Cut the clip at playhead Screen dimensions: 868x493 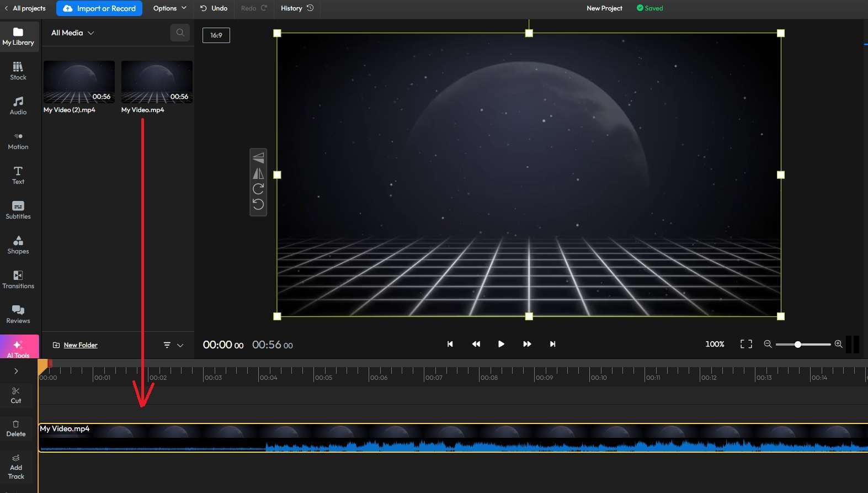click(16, 395)
